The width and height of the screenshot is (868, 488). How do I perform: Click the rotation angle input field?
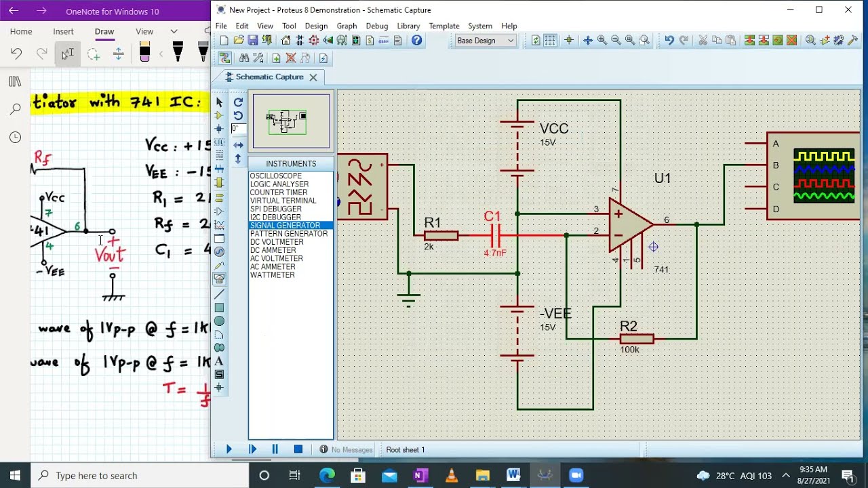[x=237, y=129]
